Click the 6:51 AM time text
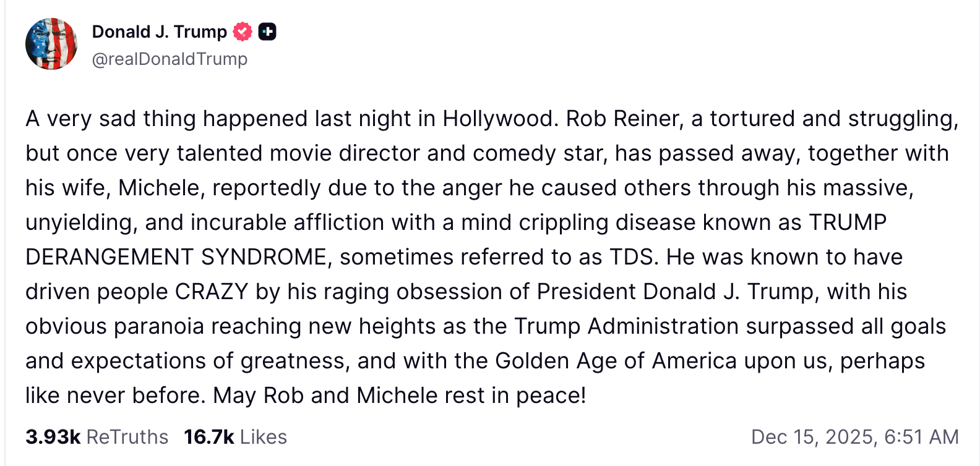980x466 pixels. coord(921,437)
